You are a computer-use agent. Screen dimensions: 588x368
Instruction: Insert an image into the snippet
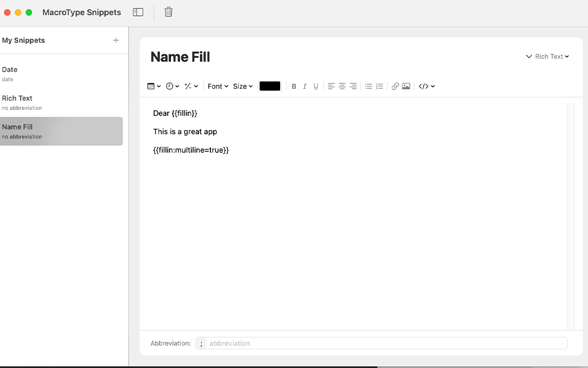pyautogui.click(x=406, y=86)
